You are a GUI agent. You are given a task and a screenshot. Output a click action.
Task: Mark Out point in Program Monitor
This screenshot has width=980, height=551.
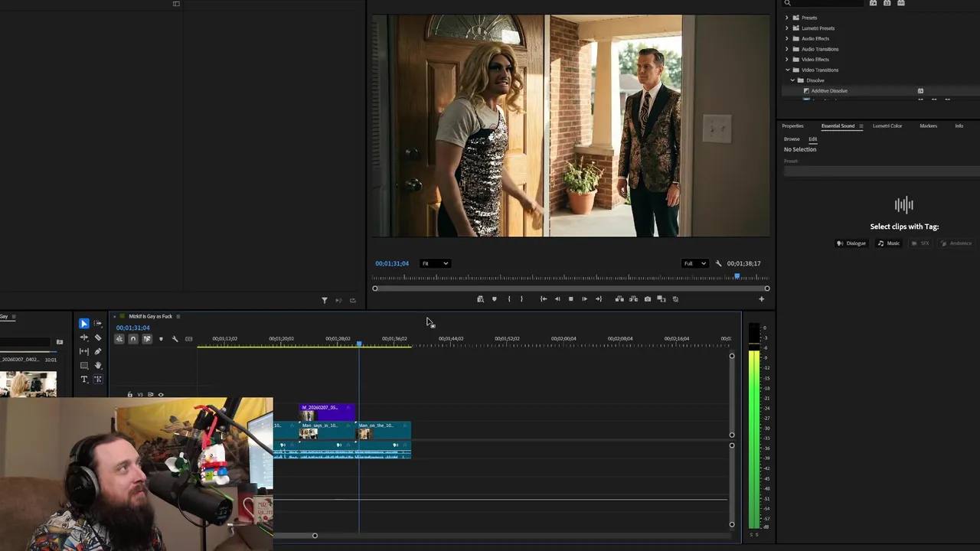pos(521,299)
